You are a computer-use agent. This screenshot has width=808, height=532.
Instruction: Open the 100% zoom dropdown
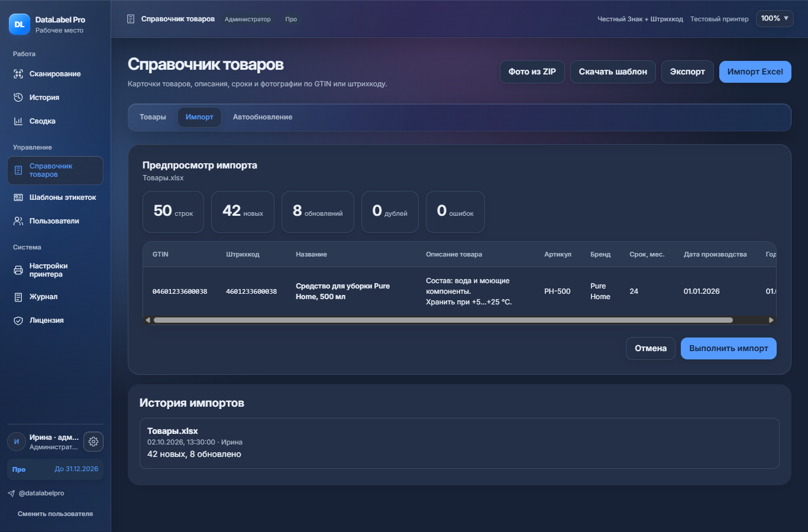pos(774,18)
